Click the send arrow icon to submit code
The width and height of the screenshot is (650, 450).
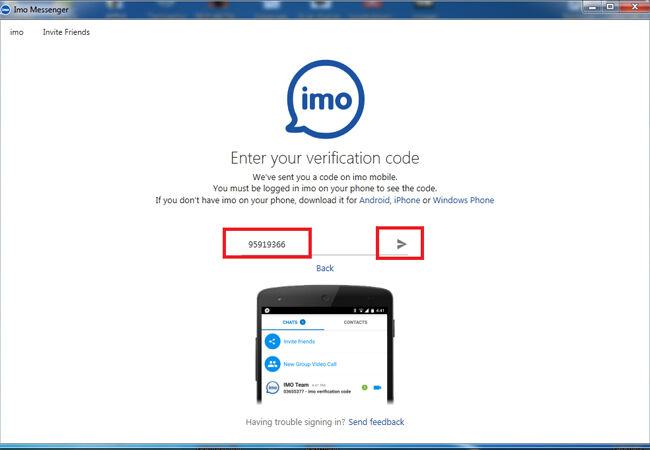click(x=401, y=244)
